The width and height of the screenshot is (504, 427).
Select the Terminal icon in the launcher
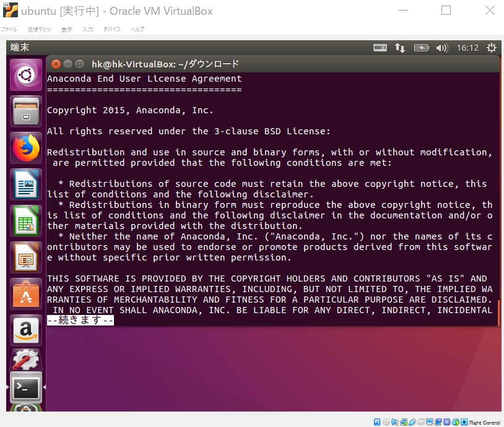coord(26,388)
